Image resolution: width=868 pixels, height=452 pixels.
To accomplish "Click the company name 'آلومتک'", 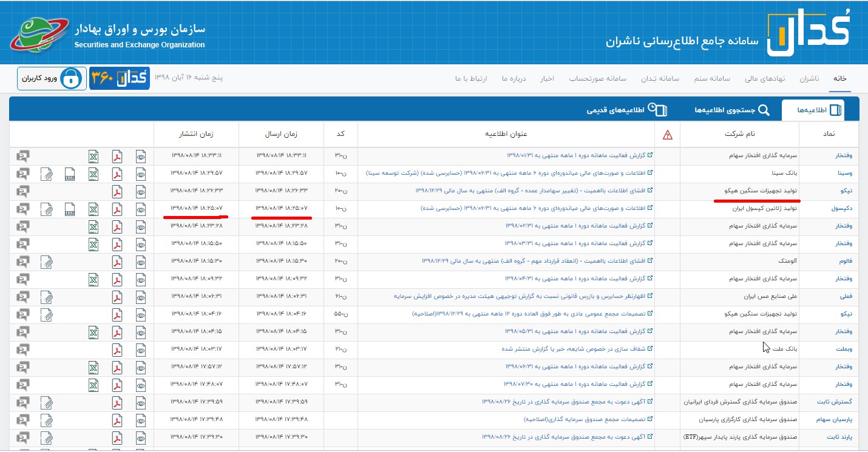I will point(787,262).
